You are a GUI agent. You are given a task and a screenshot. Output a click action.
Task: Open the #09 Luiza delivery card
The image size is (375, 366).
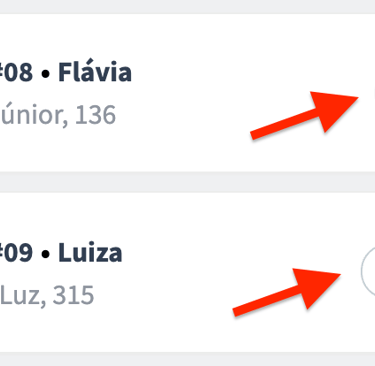click(187, 272)
